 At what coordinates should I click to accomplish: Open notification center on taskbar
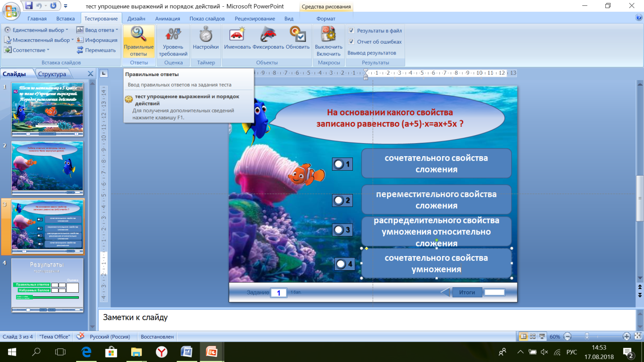pyautogui.click(x=628, y=352)
